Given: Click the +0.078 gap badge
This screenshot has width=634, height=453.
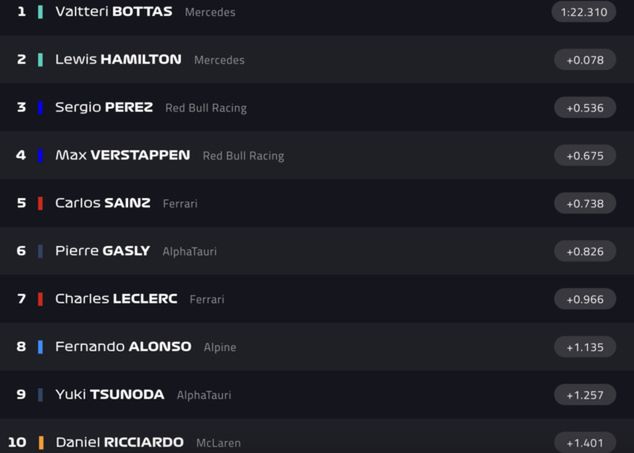Looking at the screenshot, I should click(585, 60).
